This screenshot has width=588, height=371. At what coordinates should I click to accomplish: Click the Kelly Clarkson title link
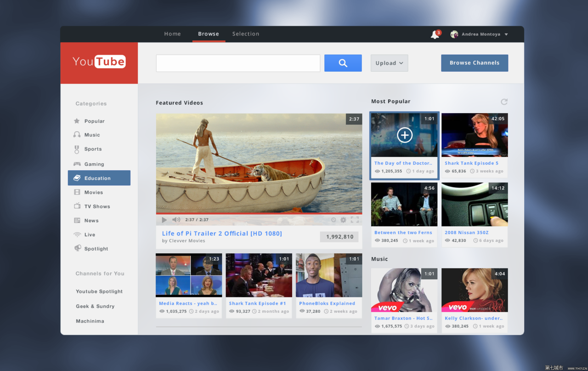pos(474,318)
